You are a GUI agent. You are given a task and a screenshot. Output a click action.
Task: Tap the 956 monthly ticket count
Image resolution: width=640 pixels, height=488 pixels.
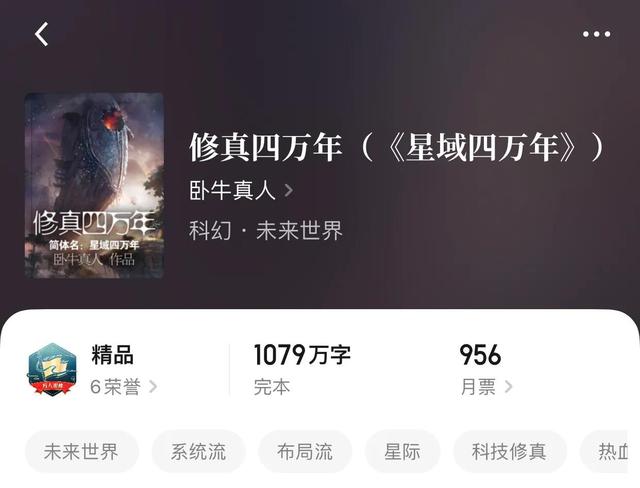pos(480,355)
